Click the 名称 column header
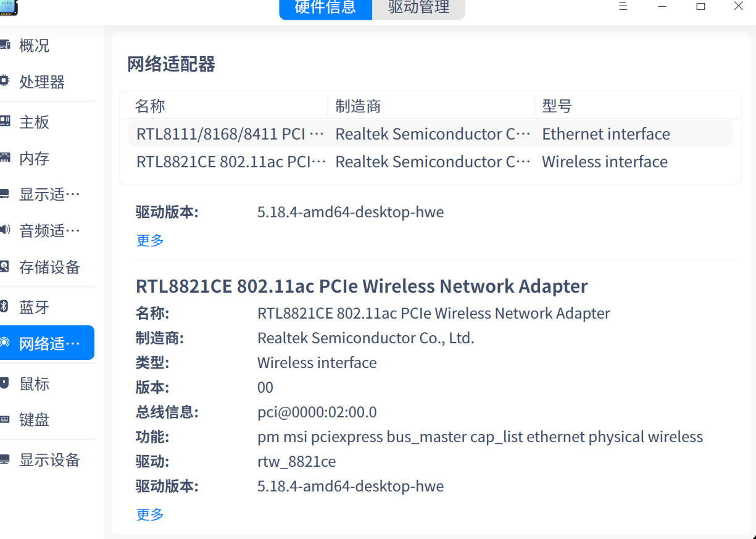Viewport: 756px width, 539px height. [x=150, y=106]
